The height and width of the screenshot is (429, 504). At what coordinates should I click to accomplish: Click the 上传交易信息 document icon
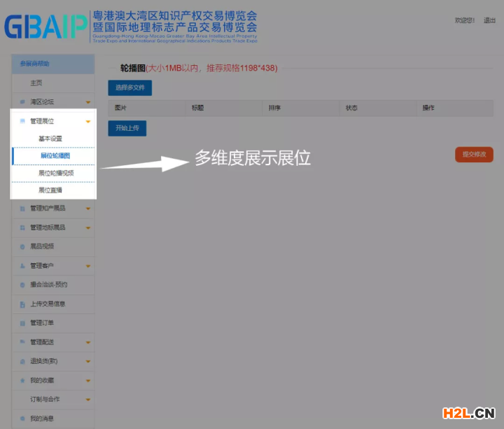pos(22,304)
